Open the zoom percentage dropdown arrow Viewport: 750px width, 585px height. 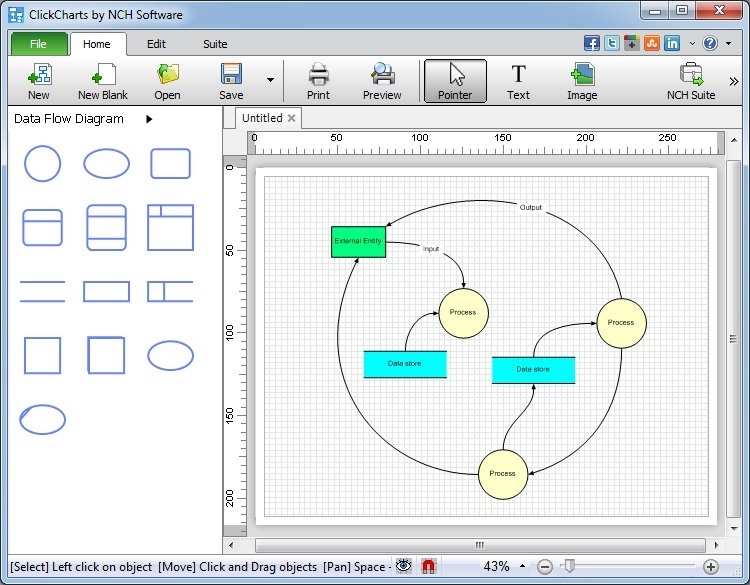pos(522,566)
